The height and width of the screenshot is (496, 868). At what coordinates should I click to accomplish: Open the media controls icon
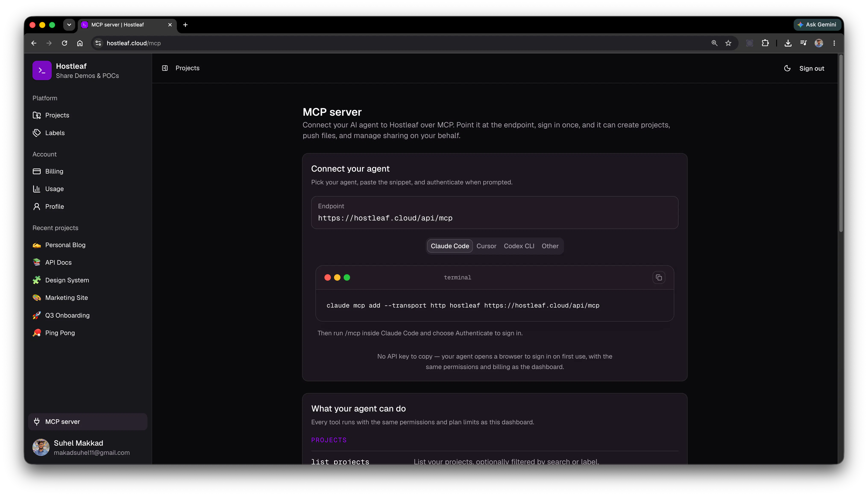pos(803,43)
